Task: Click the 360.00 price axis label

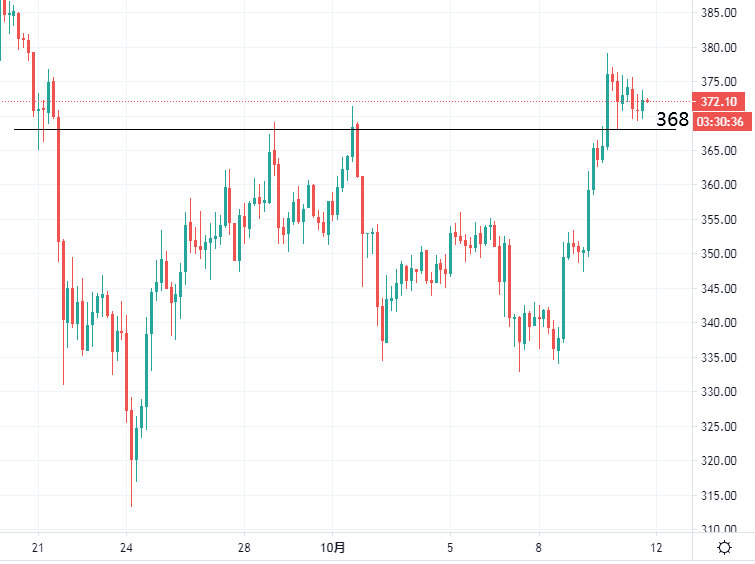Action: tap(719, 185)
